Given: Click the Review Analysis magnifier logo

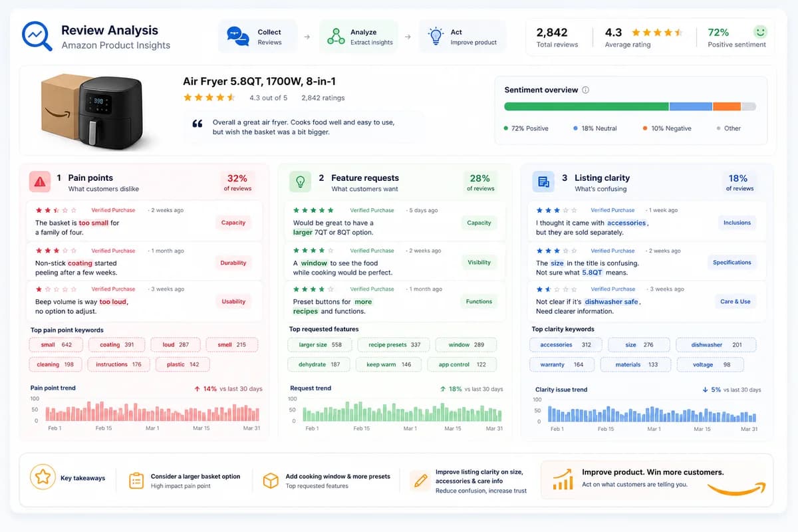Looking at the screenshot, I should click(x=37, y=37).
